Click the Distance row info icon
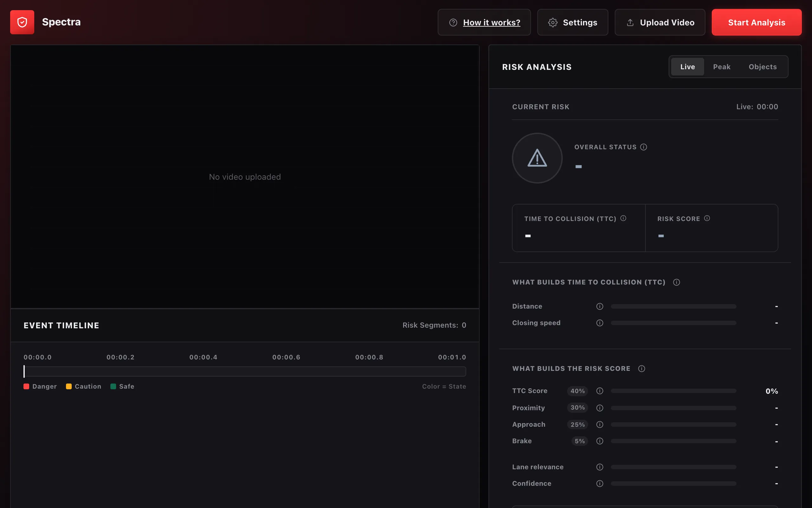This screenshot has height=508, width=812. click(599, 306)
